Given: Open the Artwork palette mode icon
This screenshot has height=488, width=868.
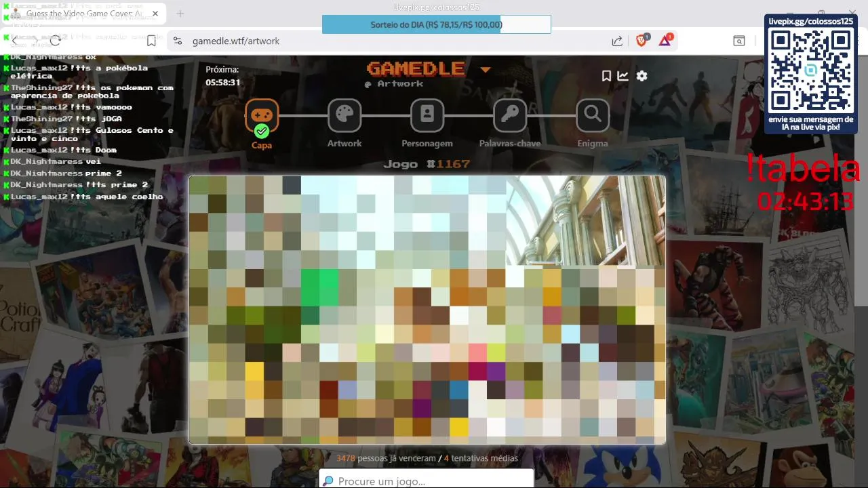Looking at the screenshot, I should coord(344,116).
